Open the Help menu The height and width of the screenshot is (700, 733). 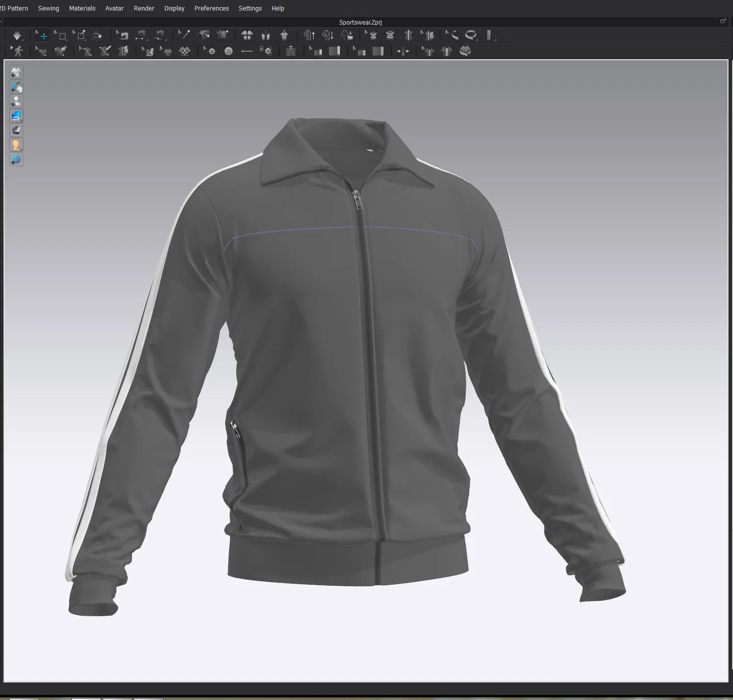click(x=278, y=9)
